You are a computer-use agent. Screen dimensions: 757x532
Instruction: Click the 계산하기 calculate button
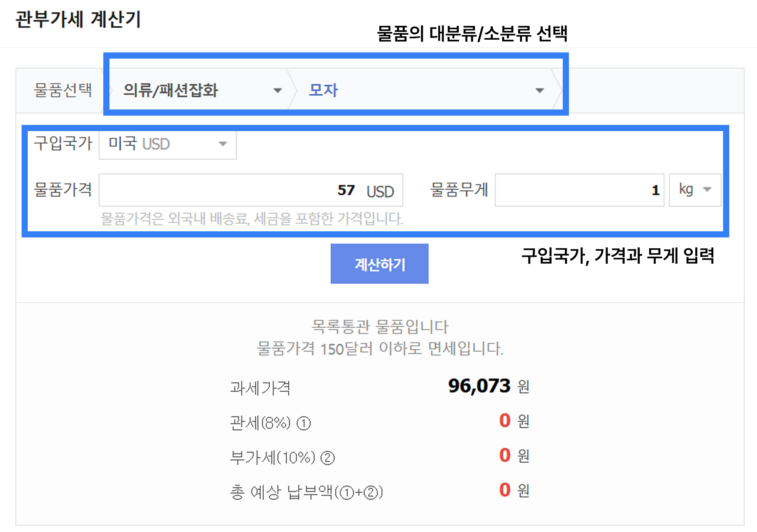pos(379,263)
